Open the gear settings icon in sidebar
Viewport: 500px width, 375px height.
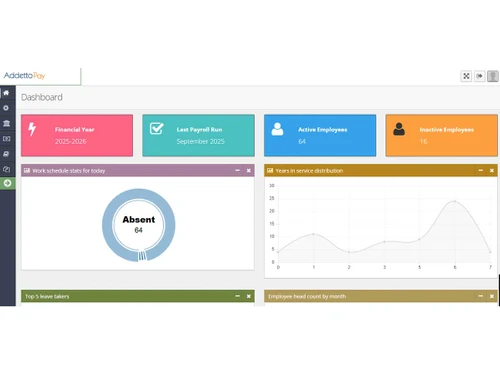pyautogui.click(x=6, y=108)
